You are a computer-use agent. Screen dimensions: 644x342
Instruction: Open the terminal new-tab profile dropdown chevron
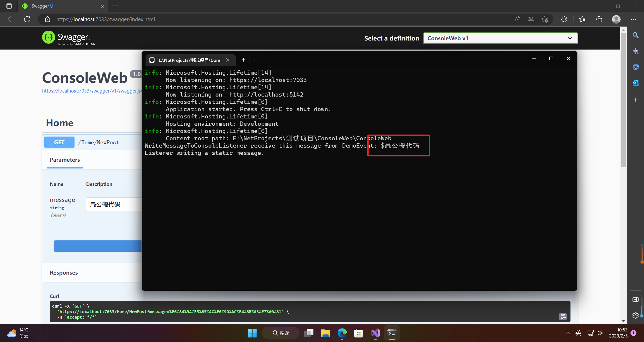[255, 60]
